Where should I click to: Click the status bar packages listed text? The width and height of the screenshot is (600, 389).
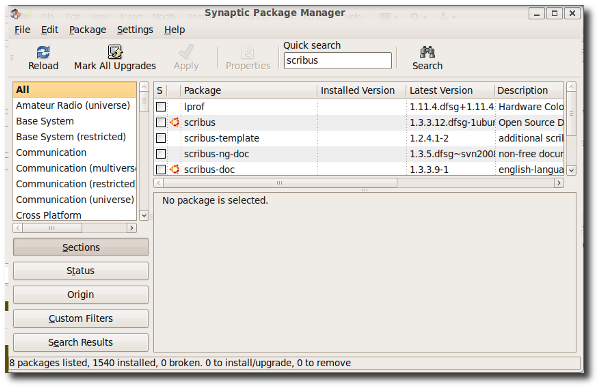[x=180, y=363]
